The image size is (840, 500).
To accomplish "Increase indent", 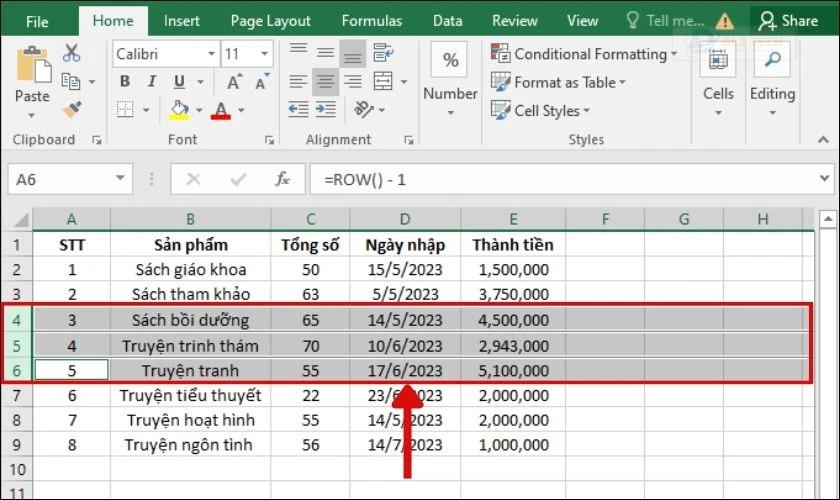I will click(325, 109).
